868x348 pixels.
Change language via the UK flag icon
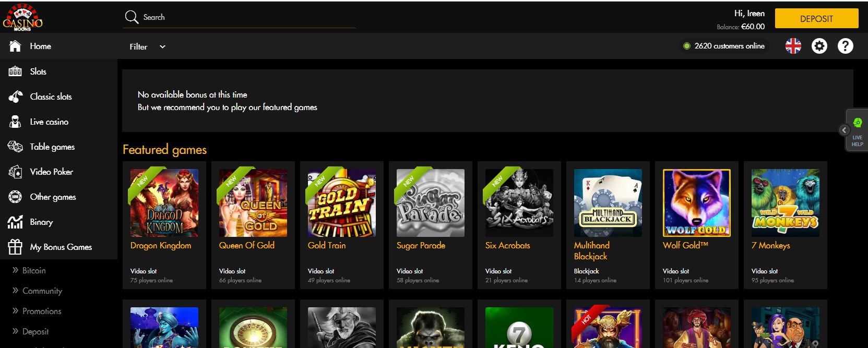pyautogui.click(x=793, y=46)
